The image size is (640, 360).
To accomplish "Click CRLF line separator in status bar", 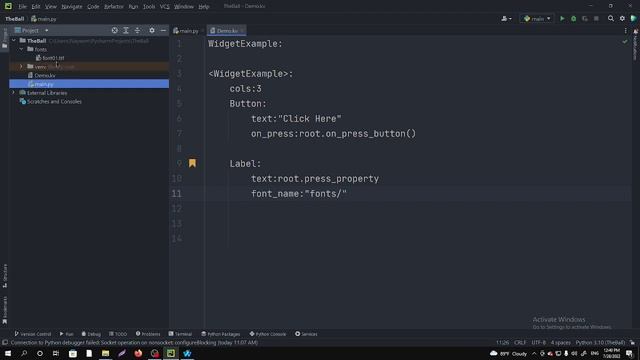I will coord(520,342).
